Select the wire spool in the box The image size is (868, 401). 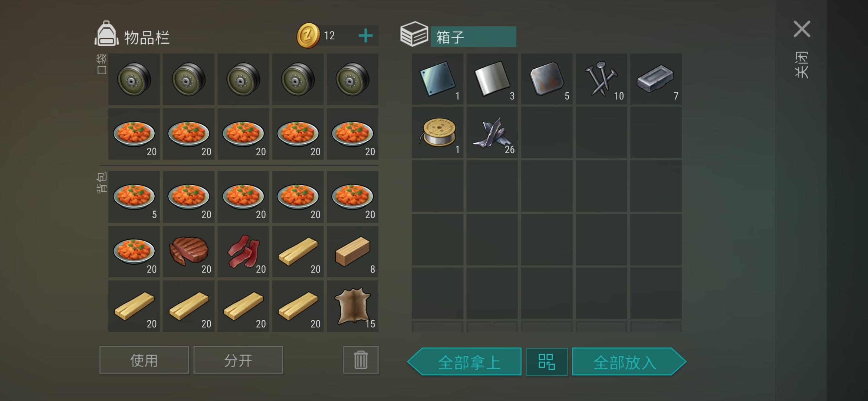tap(437, 132)
